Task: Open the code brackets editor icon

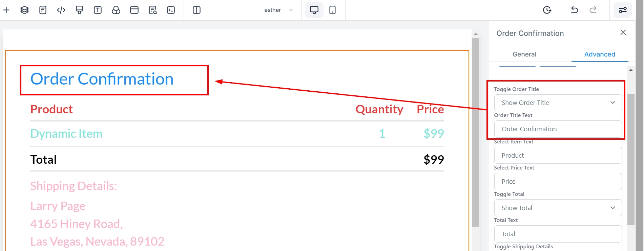Action: (61, 10)
